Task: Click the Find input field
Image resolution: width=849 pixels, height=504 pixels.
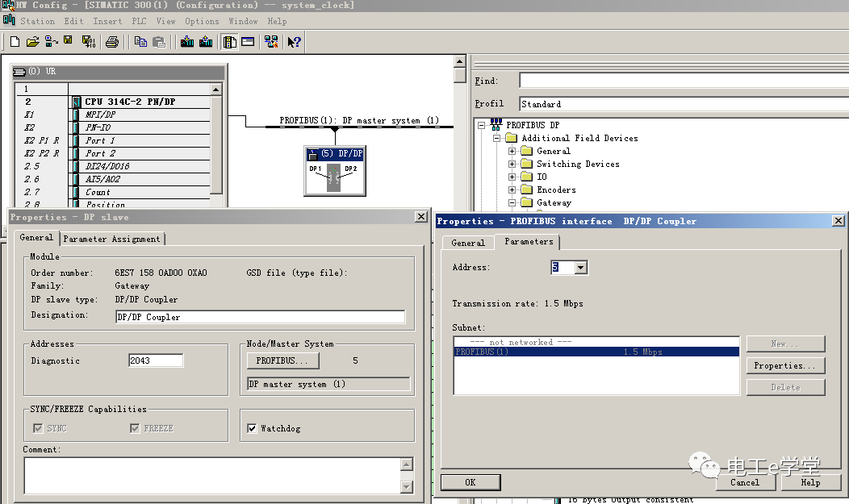Action: 684,81
